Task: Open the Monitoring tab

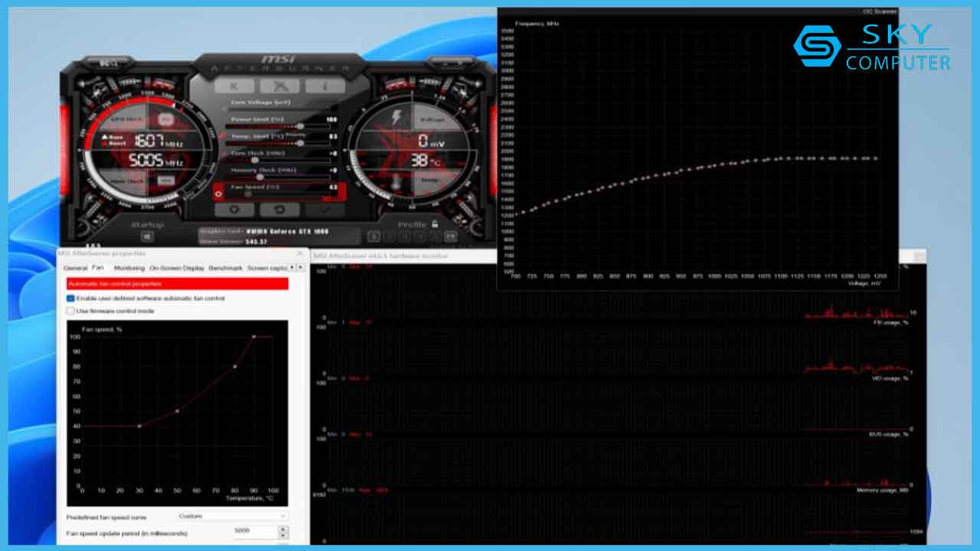Action: (129, 268)
